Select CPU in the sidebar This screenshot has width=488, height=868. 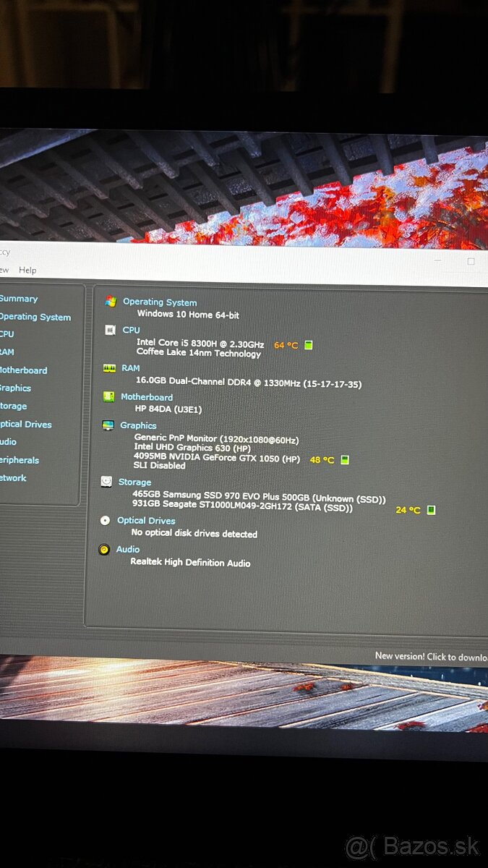pyautogui.click(x=7, y=334)
